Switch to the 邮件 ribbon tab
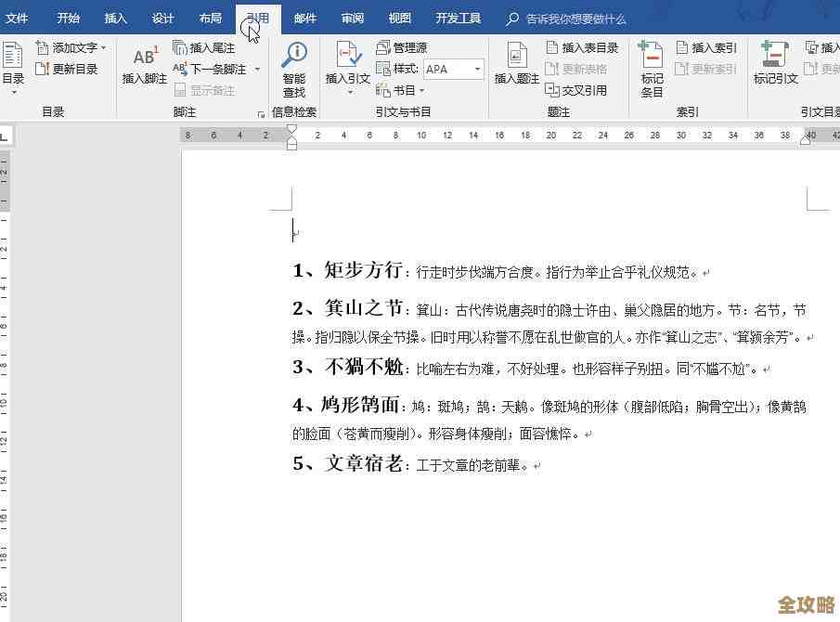Viewport: 840px width, 622px height. [x=305, y=17]
